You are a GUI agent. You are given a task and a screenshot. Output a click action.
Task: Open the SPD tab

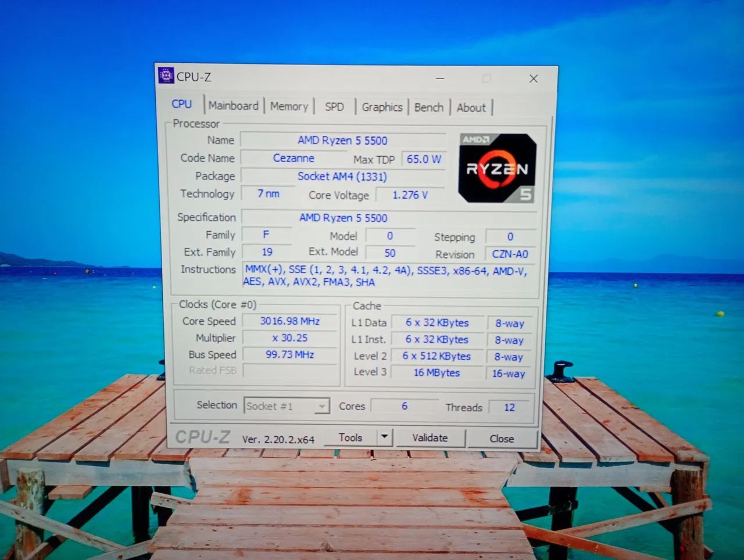[x=334, y=107]
